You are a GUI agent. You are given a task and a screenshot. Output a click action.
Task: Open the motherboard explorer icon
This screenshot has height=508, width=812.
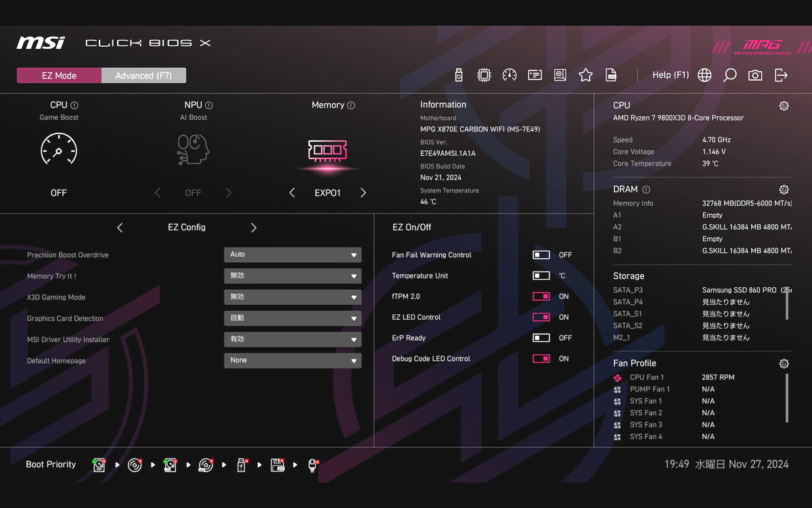pos(560,75)
